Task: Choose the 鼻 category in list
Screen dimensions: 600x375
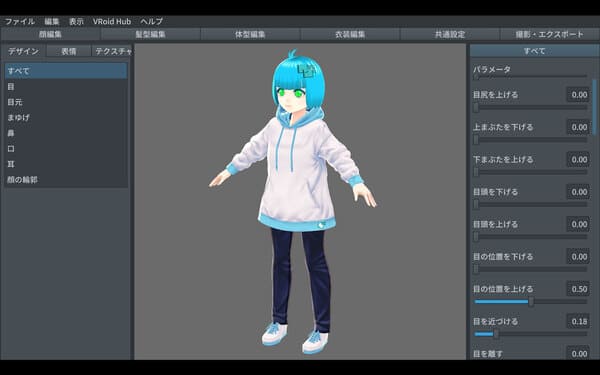Action: point(66,133)
